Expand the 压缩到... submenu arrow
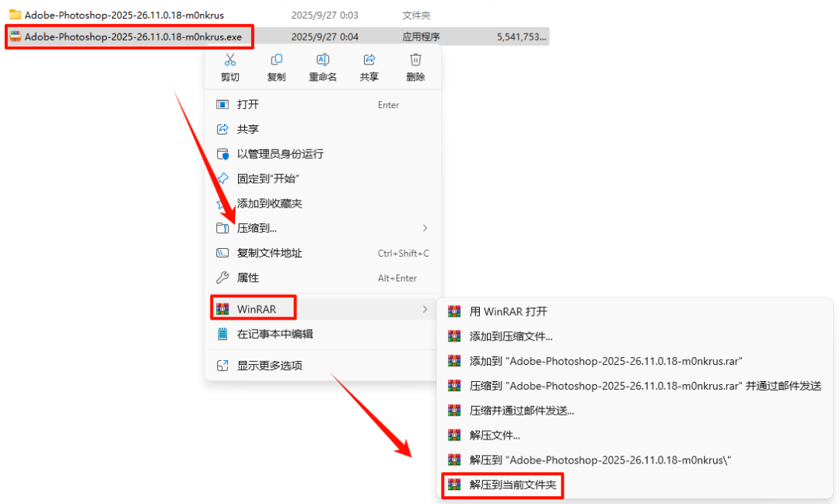 (x=425, y=228)
